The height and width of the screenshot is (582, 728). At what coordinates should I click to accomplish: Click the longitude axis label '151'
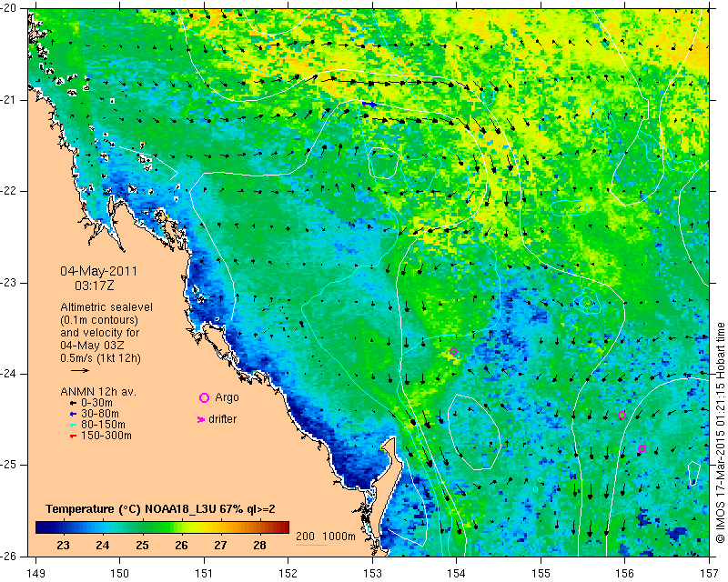(x=204, y=574)
